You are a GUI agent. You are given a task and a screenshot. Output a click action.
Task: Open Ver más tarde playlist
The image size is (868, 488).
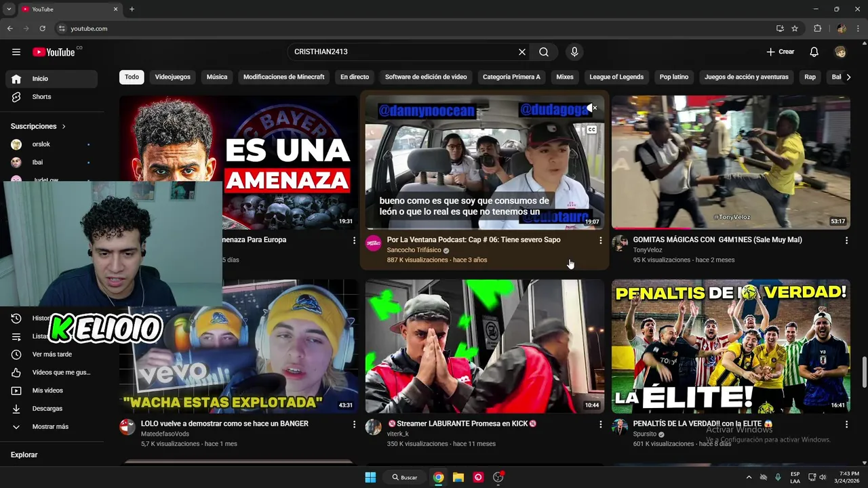pyautogui.click(x=52, y=354)
